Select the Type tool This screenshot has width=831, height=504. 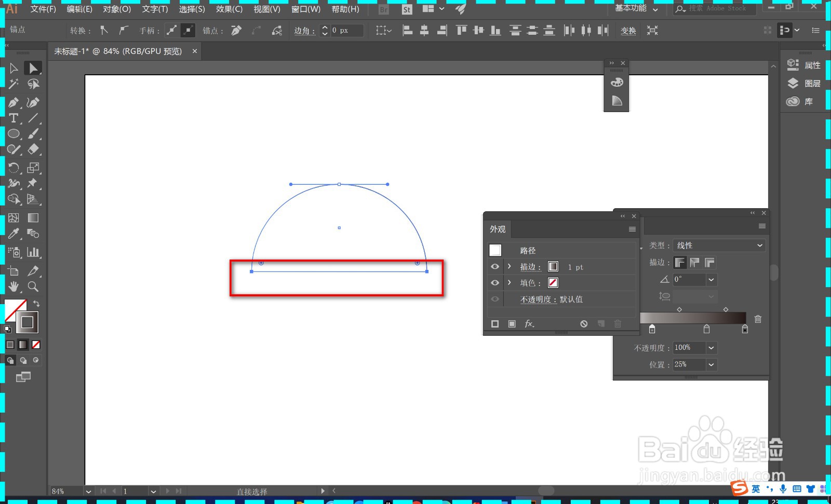(14, 118)
